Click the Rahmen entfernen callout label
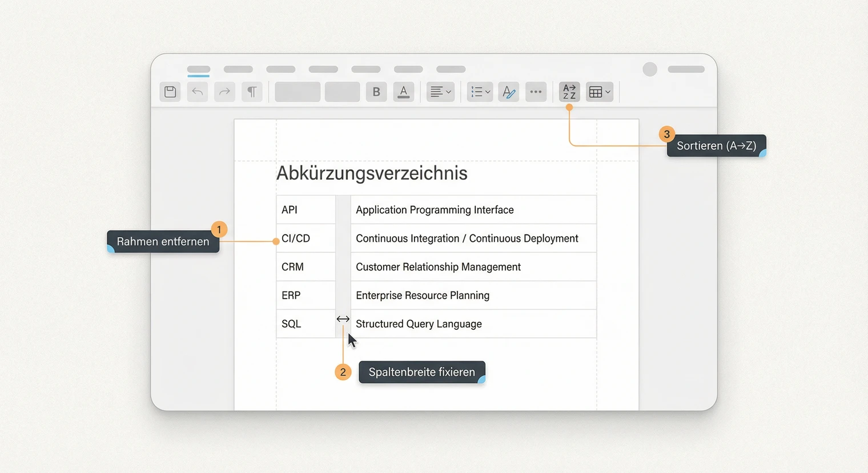Viewport: 868px width, 473px height. coord(163,242)
